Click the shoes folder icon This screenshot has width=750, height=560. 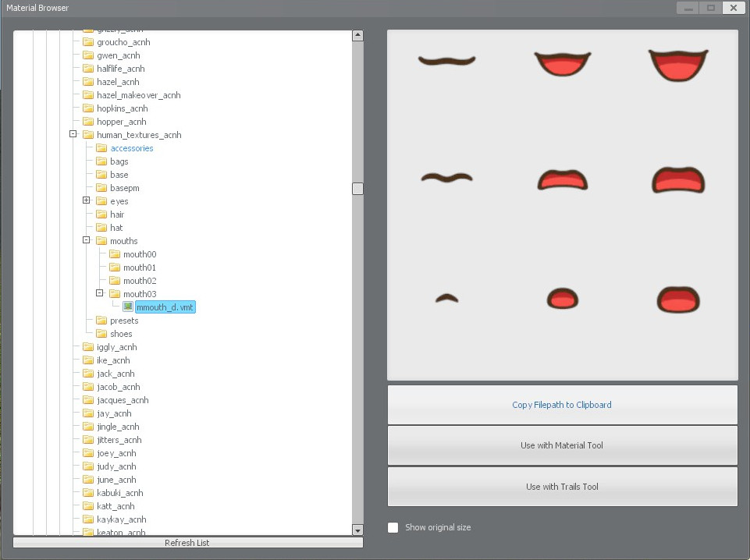(x=101, y=334)
